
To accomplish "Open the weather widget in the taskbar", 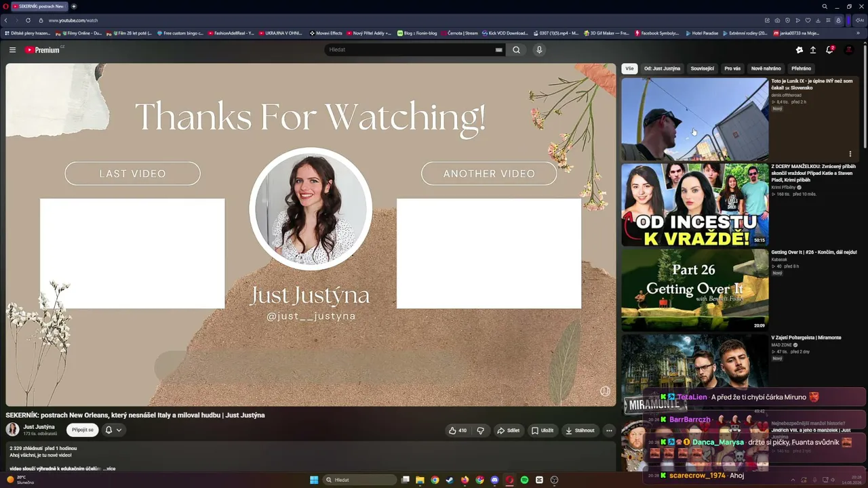I will (x=20, y=480).
